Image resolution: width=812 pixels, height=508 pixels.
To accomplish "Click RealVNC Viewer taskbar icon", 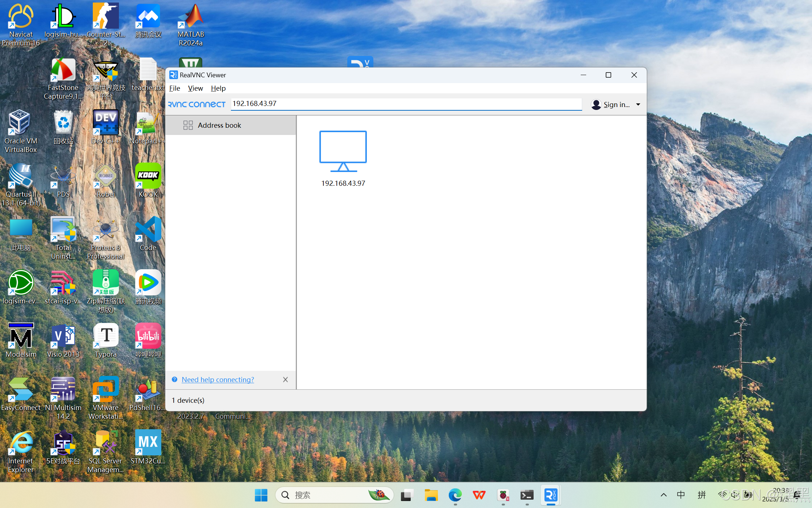I will (550, 495).
